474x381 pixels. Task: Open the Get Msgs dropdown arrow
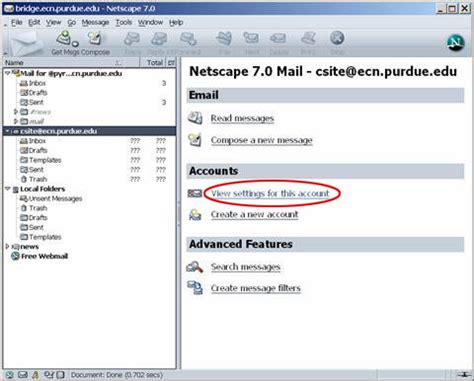click(76, 43)
